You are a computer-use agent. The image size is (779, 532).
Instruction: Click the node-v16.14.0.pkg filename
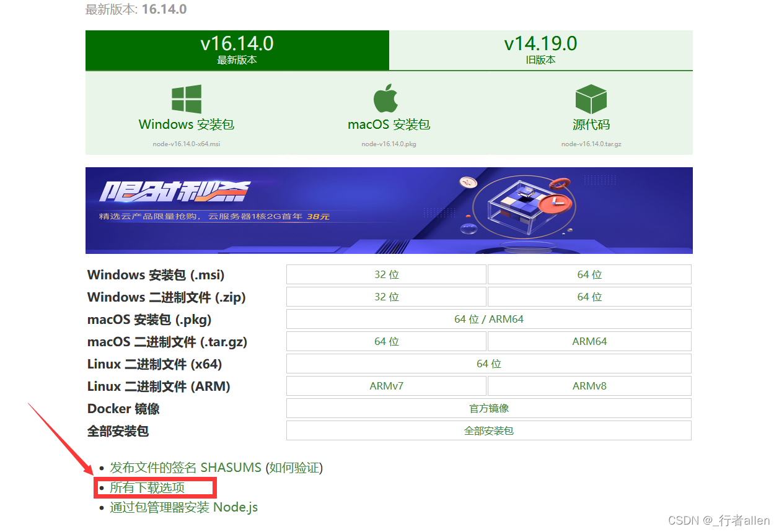[389, 144]
